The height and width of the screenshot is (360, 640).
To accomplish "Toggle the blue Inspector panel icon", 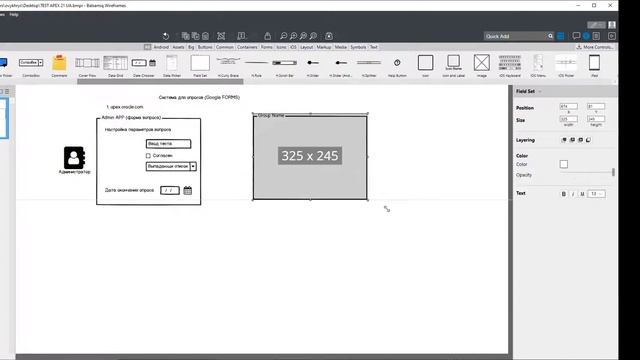I will tap(587, 36).
